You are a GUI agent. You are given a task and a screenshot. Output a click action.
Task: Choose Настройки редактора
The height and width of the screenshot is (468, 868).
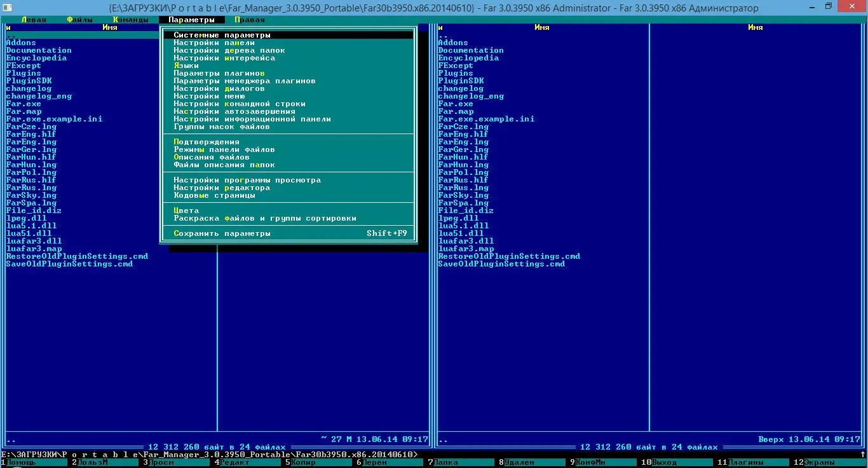(x=288, y=188)
